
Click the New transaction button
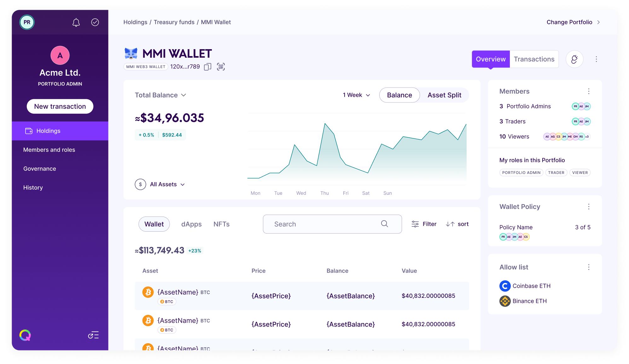60,106
